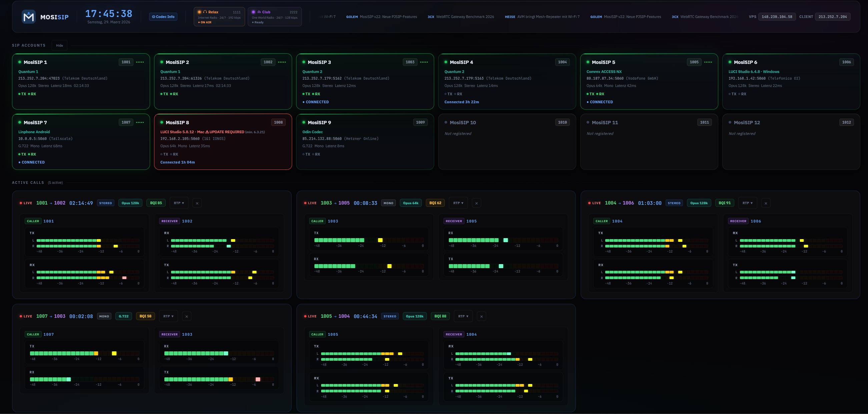Screen dimensions: 868x414
Task: Click the MosiSIP logo icon
Action: pyautogui.click(x=28, y=16)
